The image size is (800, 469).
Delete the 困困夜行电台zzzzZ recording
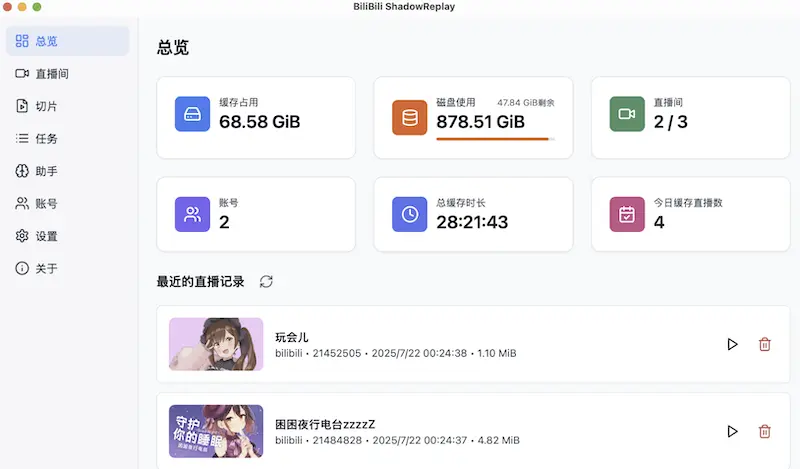coord(764,431)
